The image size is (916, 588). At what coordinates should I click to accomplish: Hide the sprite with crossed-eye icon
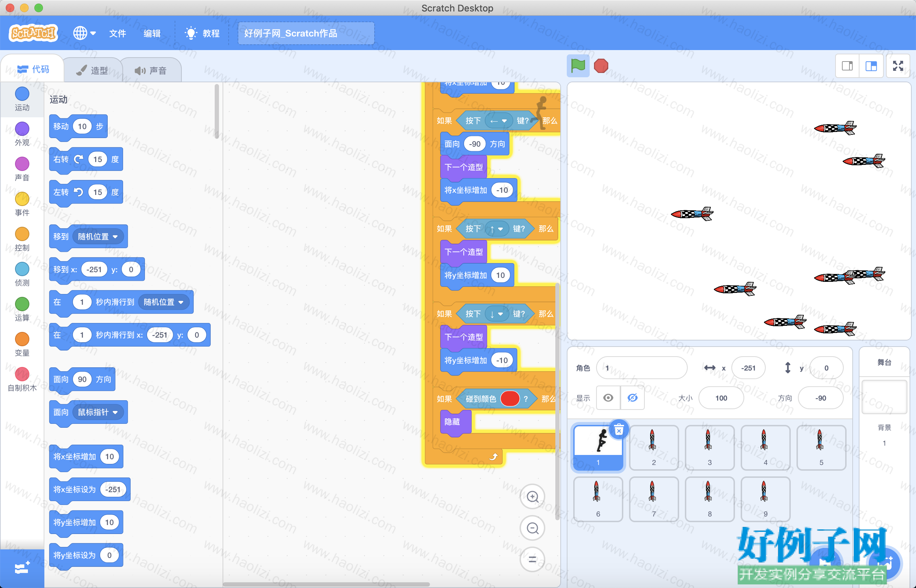pos(632,398)
